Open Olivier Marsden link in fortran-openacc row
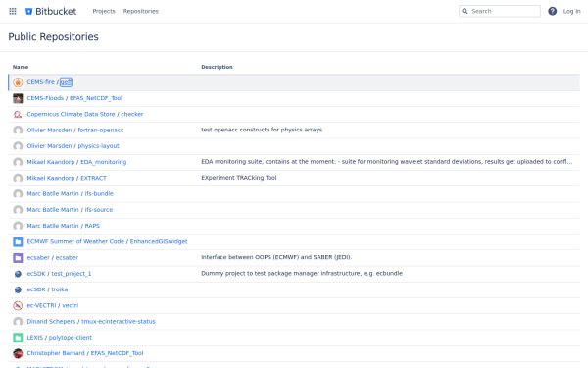 click(x=49, y=130)
